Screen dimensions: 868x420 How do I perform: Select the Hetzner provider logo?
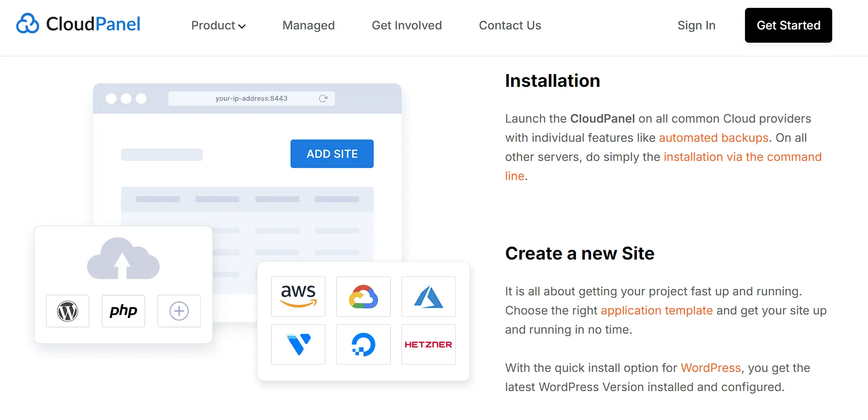click(x=428, y=344)
